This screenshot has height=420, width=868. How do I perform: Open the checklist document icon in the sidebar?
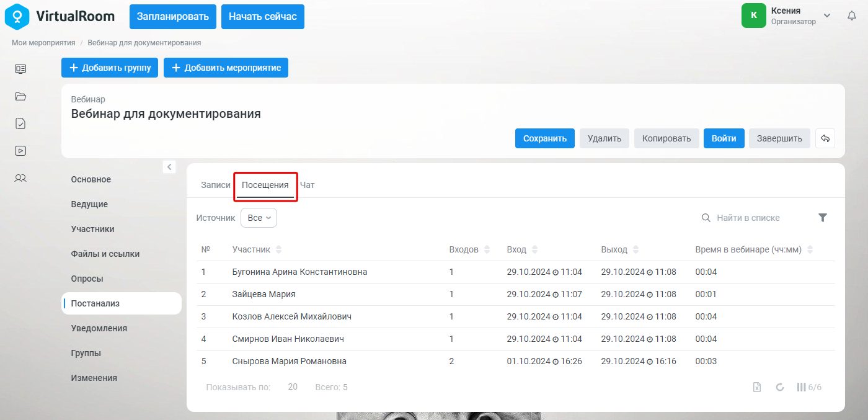pyautogui.click(x=20, y=123)
